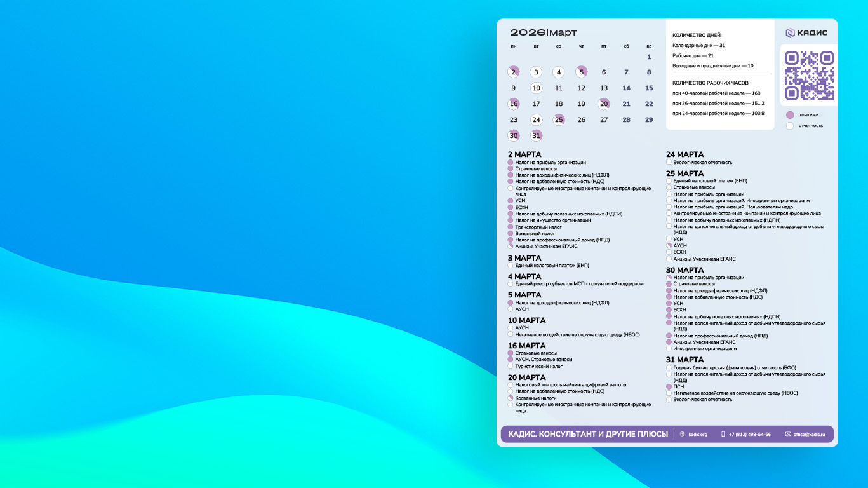Screen dimensions: 868x488
Task: Click the КАДИС logo icon
Action: (x=790, y=34)
